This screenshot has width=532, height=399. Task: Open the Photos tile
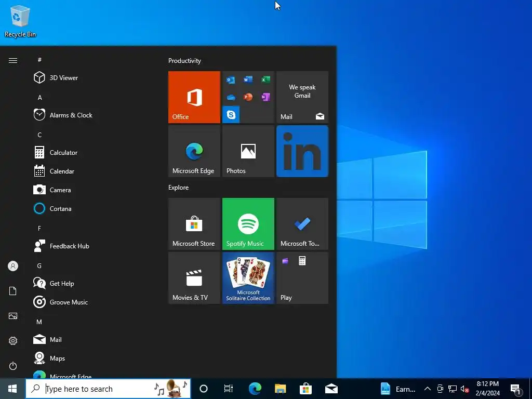(x=248, y=151)
